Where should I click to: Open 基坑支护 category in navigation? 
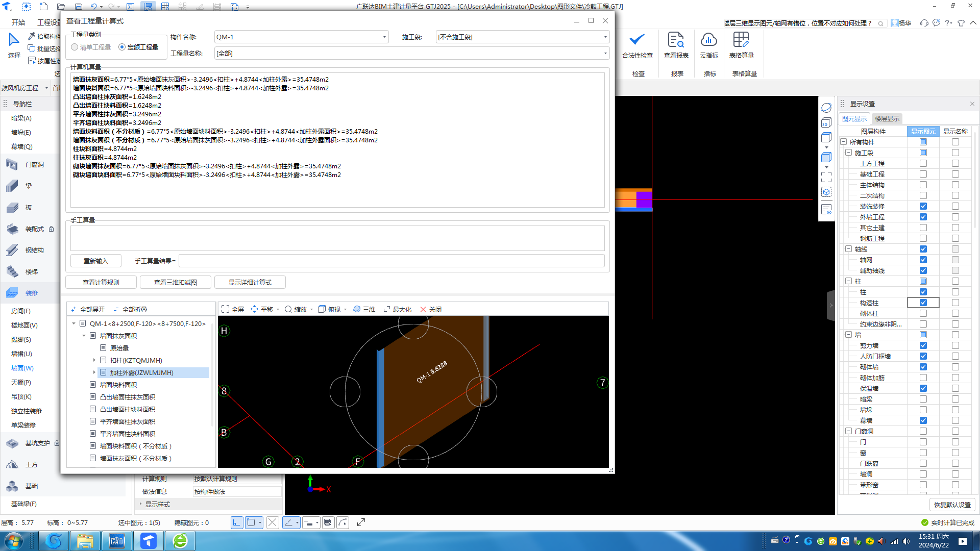coord(37,443)
